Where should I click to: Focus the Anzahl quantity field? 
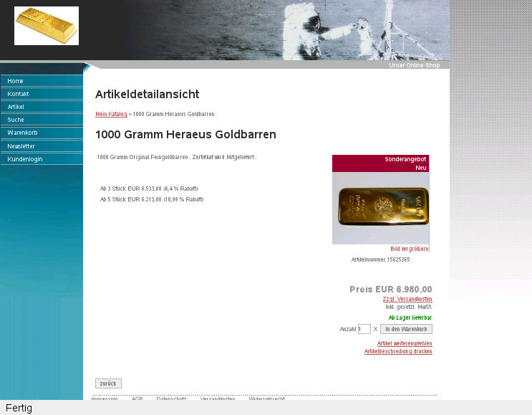click(364, 329)
